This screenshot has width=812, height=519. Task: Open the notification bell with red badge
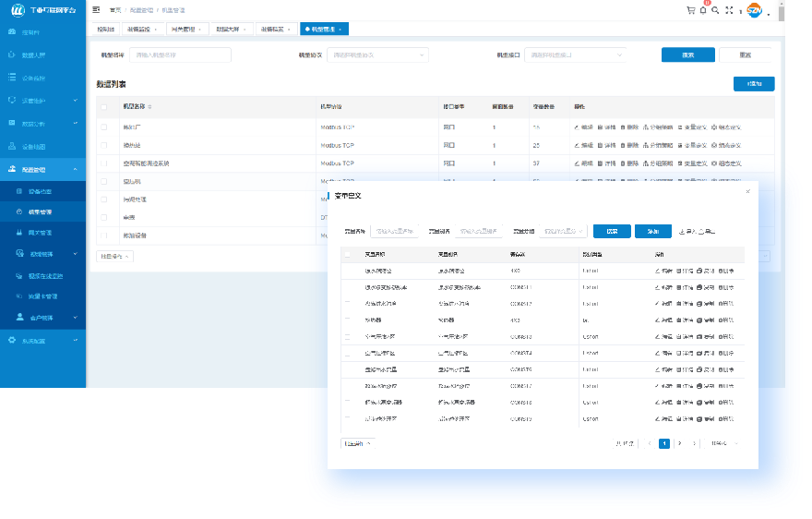point(703,10)
